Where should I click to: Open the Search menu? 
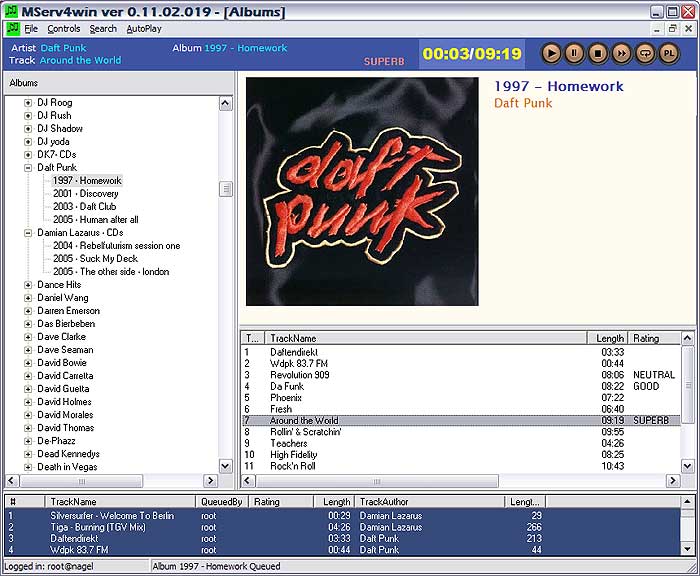click(x=103, y=29)
